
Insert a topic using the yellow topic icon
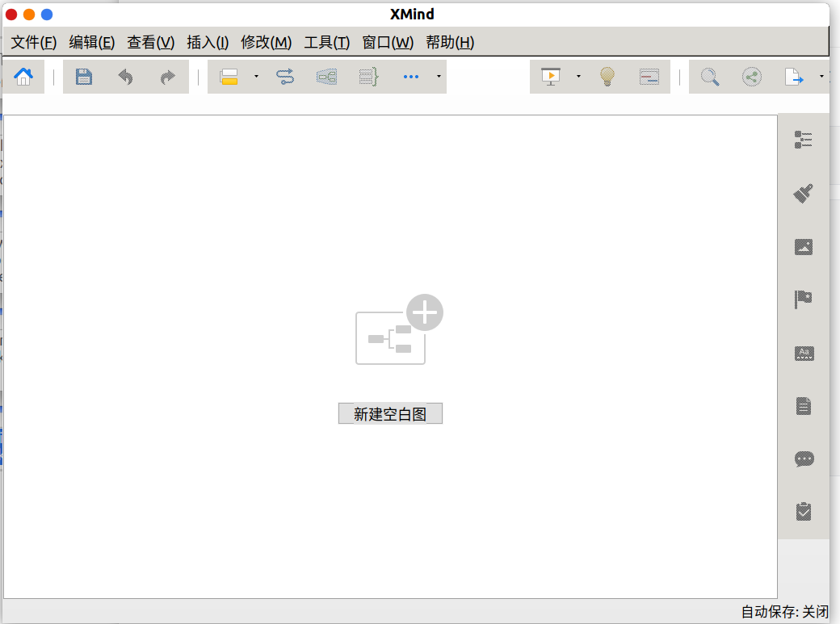[x=229, y=77]
